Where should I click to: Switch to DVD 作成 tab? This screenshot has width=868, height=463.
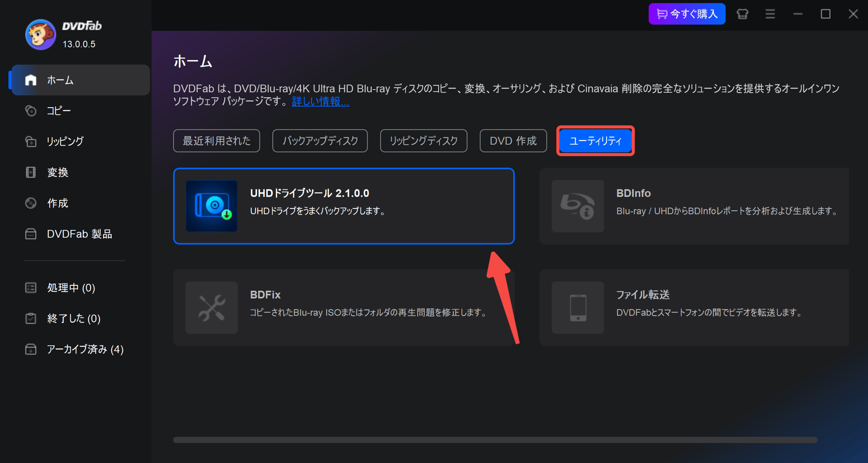[513, 141]
